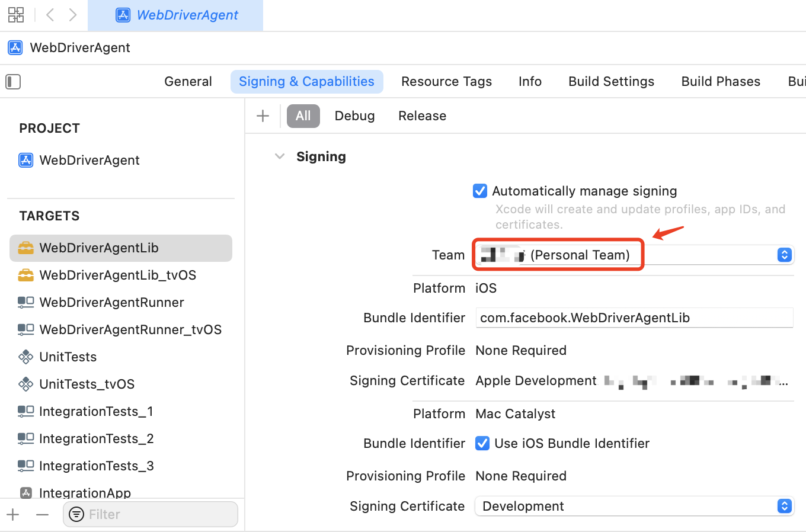Go forward with the right chevron
806x532 pixels.
(x=72, y=15)
